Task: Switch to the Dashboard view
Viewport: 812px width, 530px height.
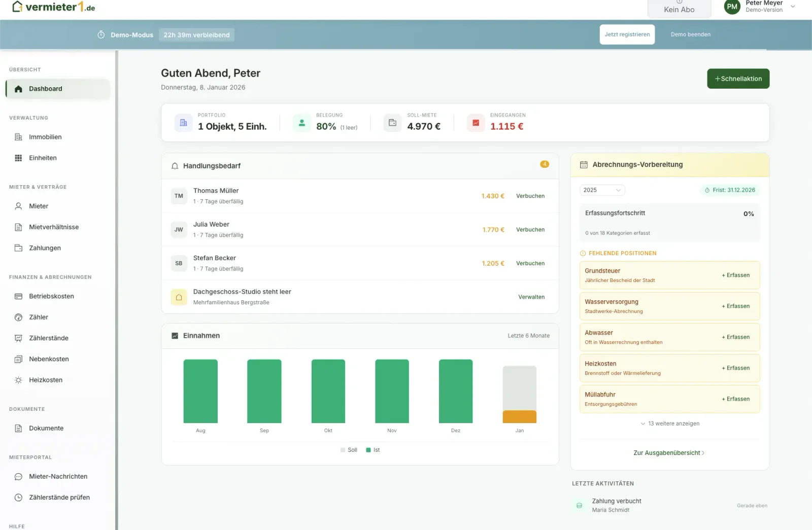Action: point(45,88)
